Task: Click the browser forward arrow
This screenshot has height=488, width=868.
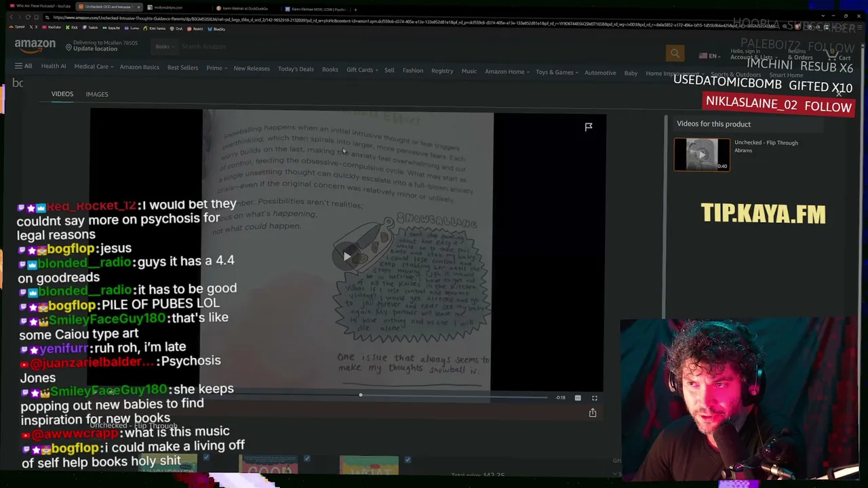Action: [20, 17]
